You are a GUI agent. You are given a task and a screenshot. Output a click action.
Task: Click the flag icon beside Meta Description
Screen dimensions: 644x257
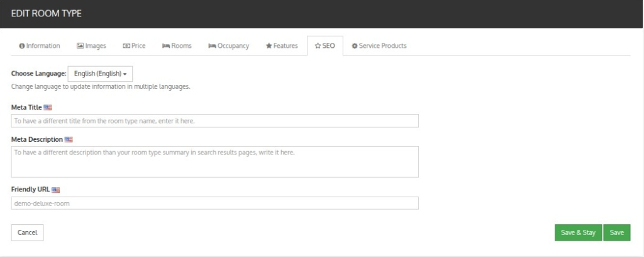click(69, 139)
